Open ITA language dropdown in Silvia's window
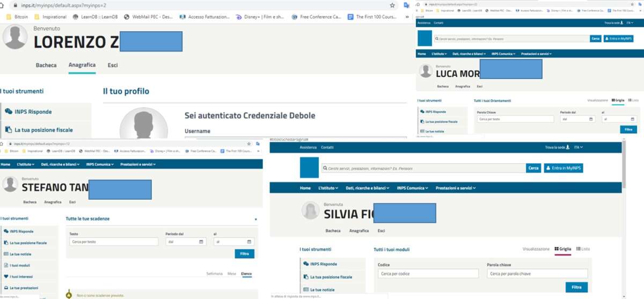The image size is (644, 299). click(578, 147)
